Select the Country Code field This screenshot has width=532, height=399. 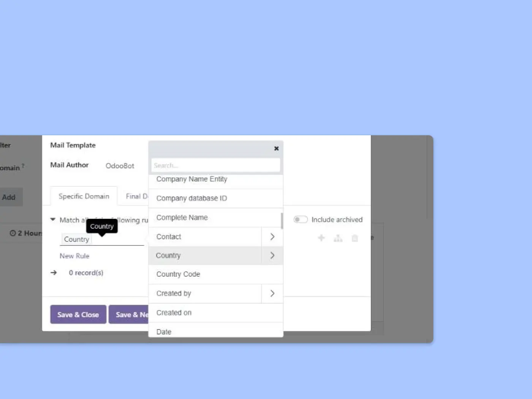[178, 274]
